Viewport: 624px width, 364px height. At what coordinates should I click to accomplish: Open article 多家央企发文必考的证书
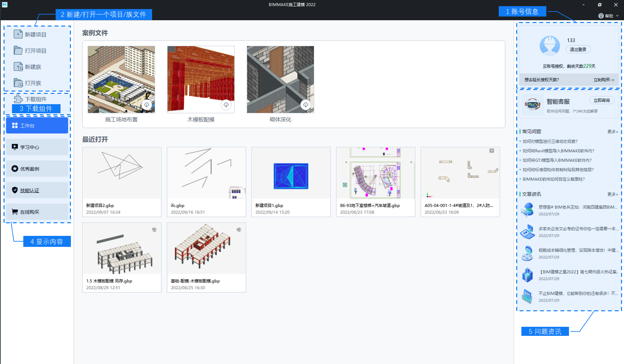coord(578,229)
